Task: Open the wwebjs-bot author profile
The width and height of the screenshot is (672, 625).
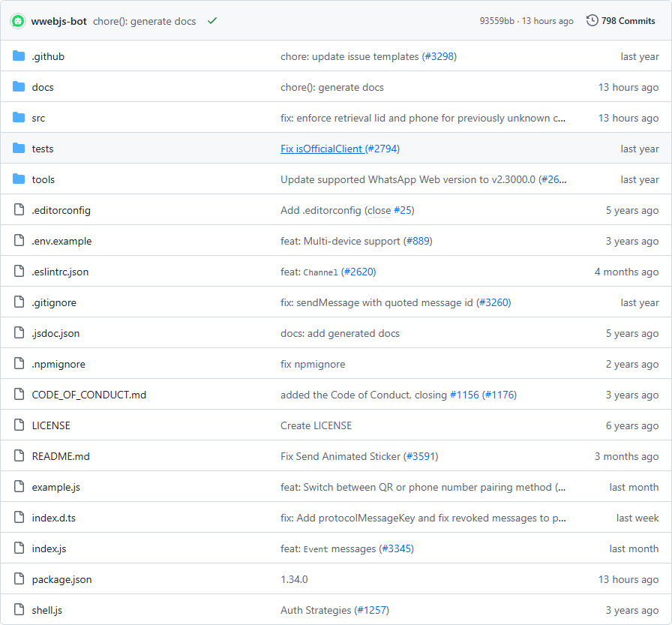Action: [58, 22]
